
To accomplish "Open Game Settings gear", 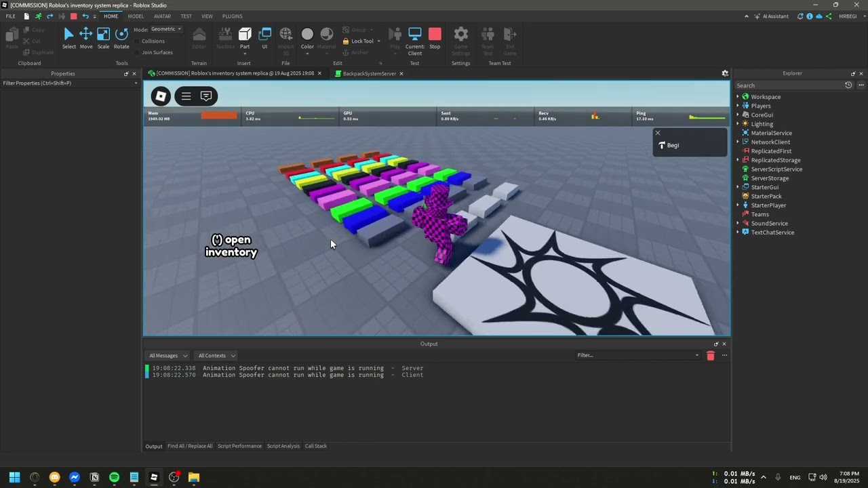I will (x=461, y=41).
